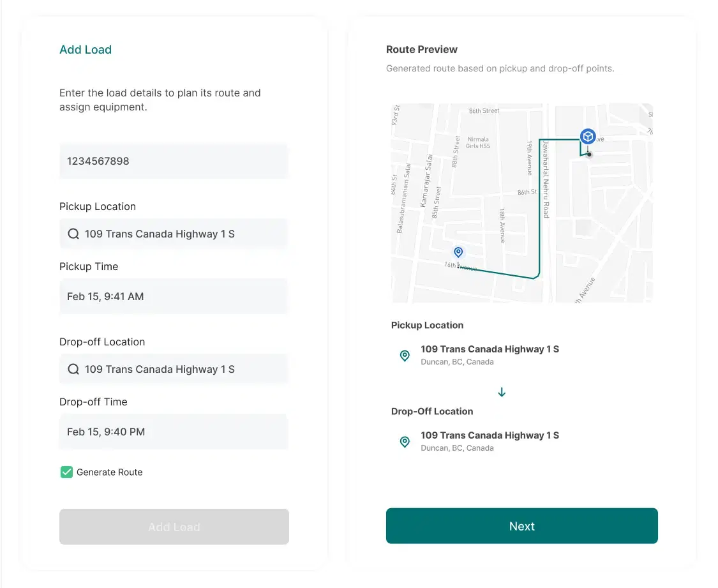Click the '18th Avenue' label on the map
The width and height of the screenshot is (718, 588).
tap(502, 226)
